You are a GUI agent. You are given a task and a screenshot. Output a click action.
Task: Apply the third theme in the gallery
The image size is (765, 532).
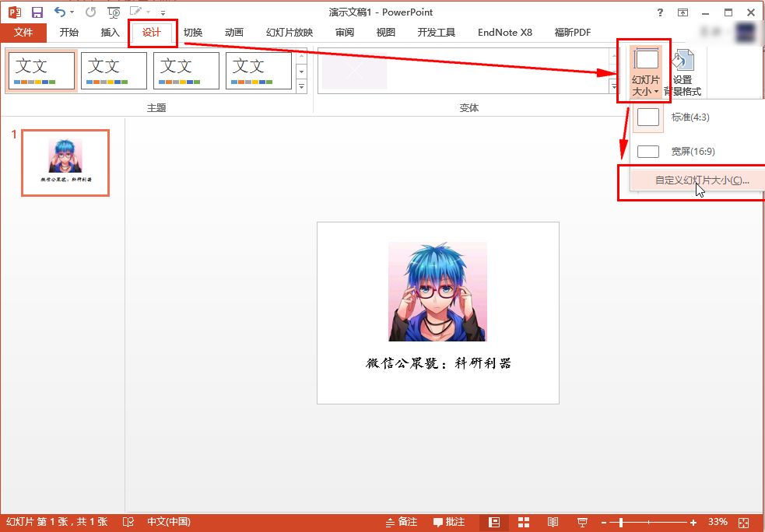pos(186,71)
